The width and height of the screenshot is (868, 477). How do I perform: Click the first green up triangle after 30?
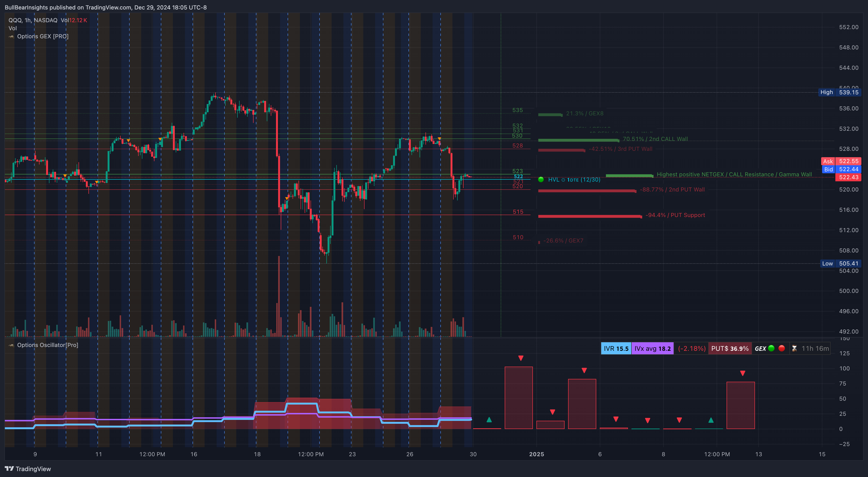click(489, 420)
